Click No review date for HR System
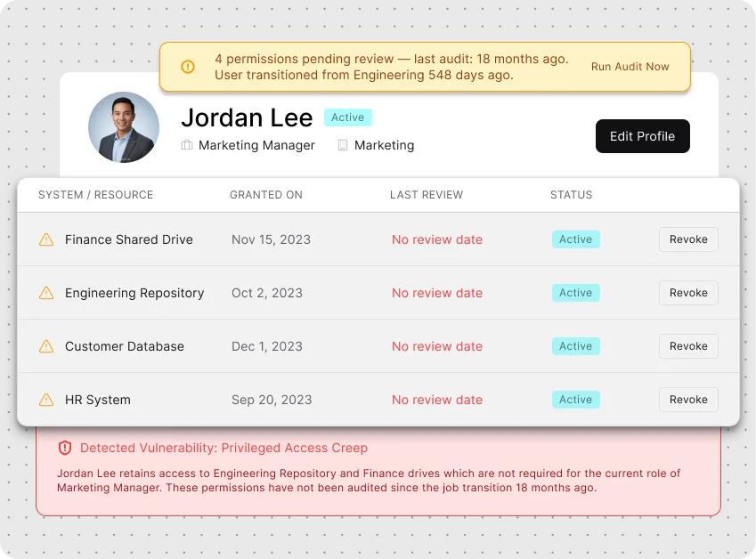The width and height of the screenshot is (756, 559). [437, 400]
